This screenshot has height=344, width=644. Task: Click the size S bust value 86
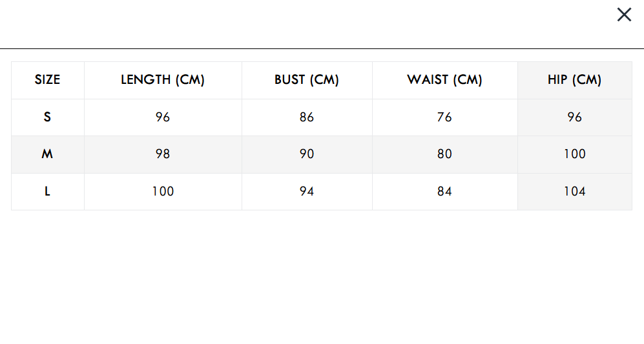pos(307,117)
